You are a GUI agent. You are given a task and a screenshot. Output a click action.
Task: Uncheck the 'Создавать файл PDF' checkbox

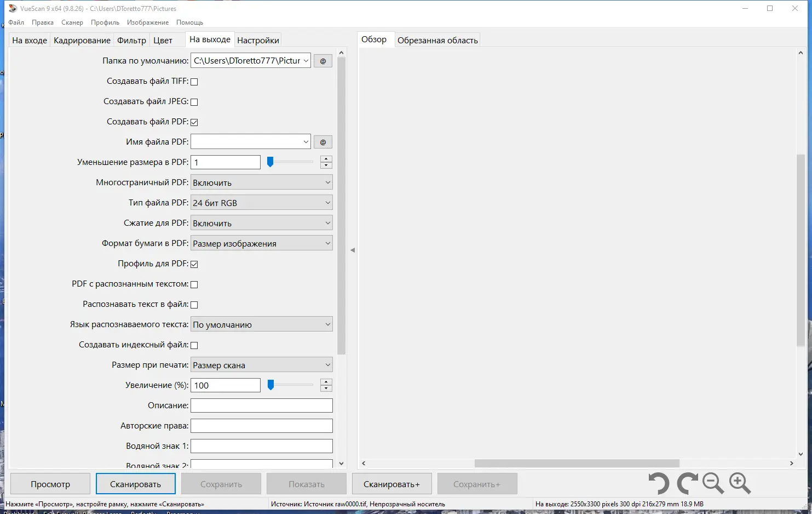click(194, 122)
